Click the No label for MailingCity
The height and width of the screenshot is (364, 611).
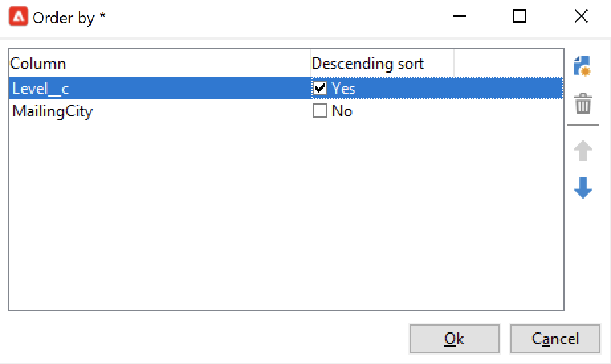pyautogui.click(x=342, y=111)
